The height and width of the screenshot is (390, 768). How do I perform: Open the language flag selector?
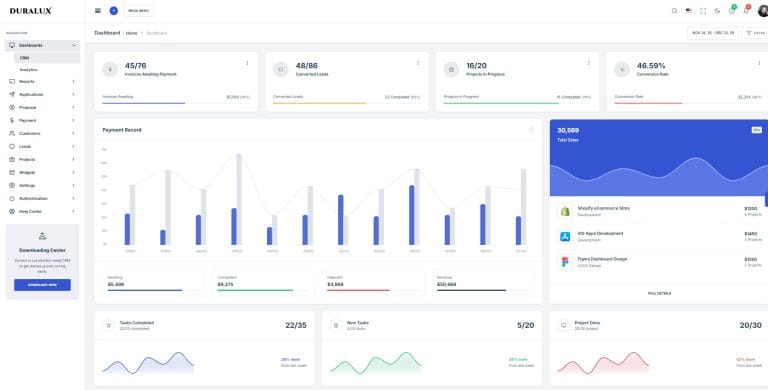click(x=689, y=11)
